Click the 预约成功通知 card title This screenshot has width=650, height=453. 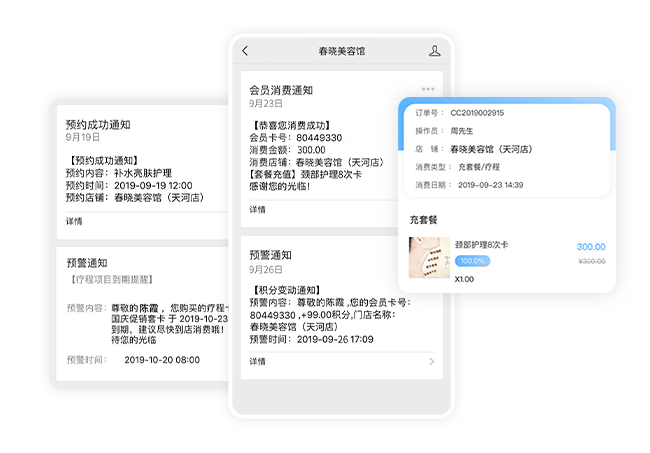coord(97,125)
